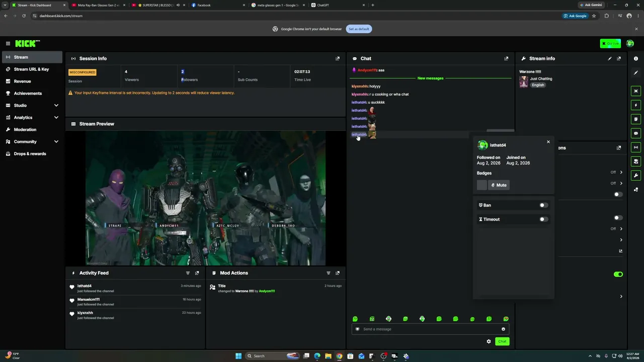Open the account avatar menu

[x=630, y=44]
